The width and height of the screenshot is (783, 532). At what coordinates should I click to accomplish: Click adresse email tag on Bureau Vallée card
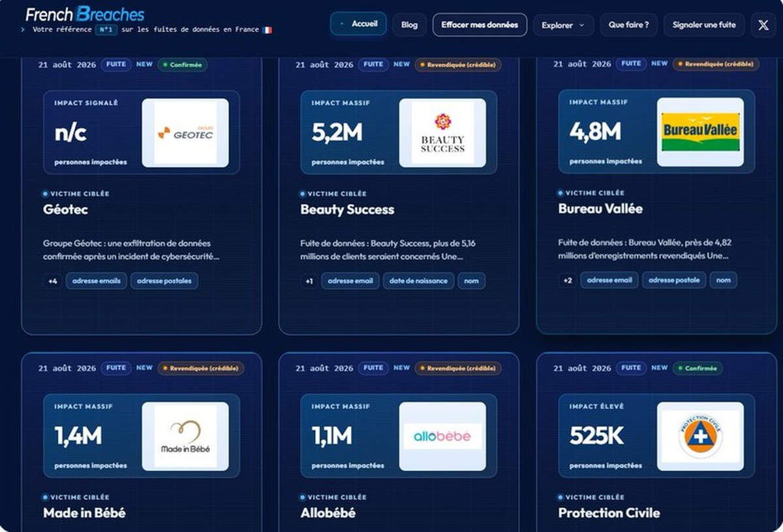point(609,280)
